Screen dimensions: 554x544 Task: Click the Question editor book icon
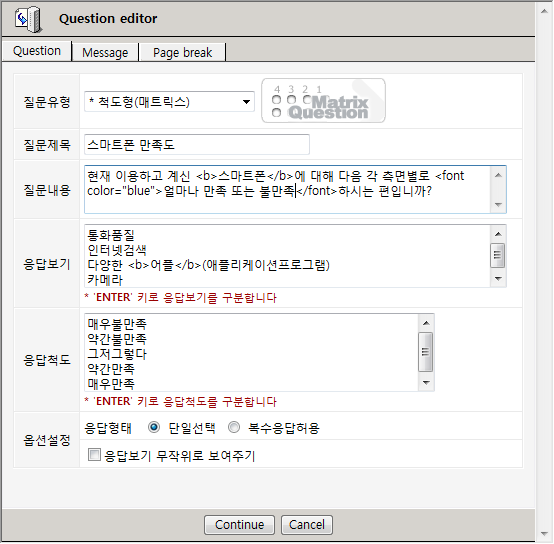click(29, 19)
